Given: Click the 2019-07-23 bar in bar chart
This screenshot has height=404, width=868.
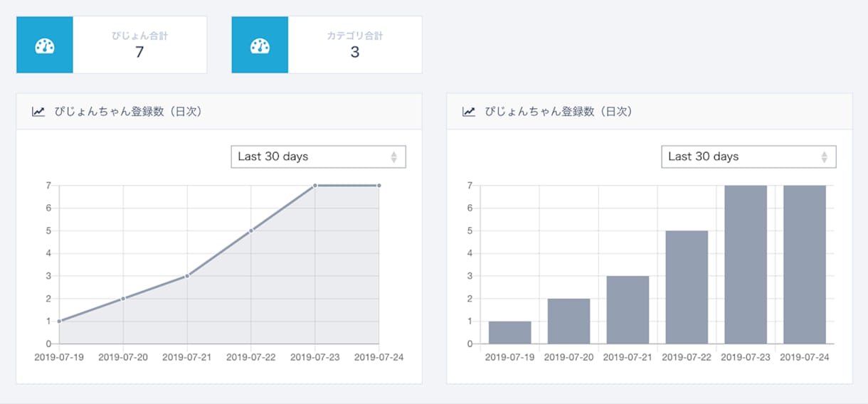Looking at the screenshot, I should [746, 265].
